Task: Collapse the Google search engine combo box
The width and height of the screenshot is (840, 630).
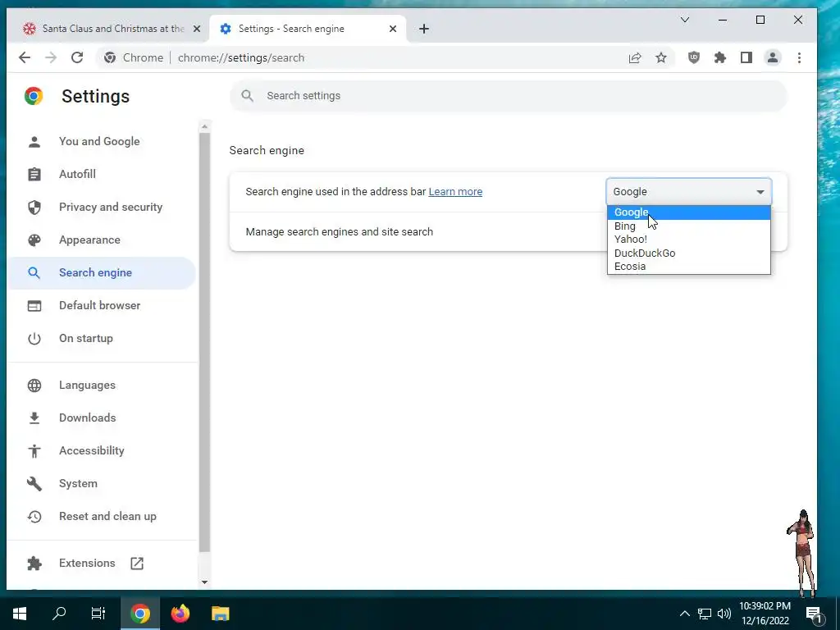Action: (689, 192)
